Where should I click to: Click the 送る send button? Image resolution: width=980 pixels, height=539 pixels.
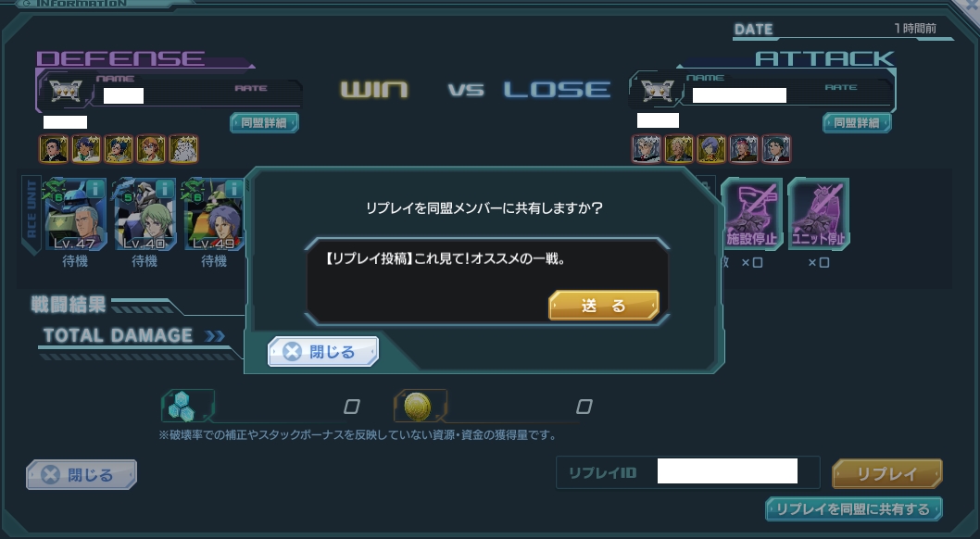pyautogui.click(x=604, y=306)
